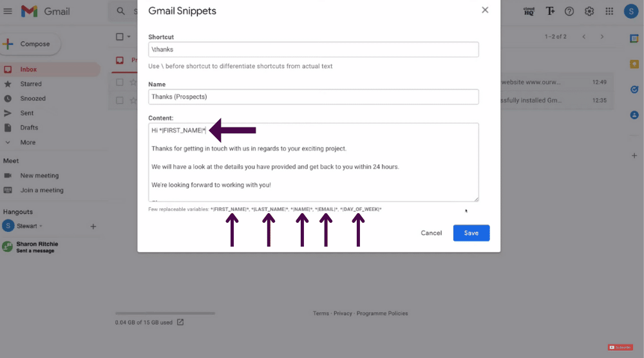Star the 12:35 email
This screenshot has height=358, width=644.
pyautogui.click(x=133, y=100)
